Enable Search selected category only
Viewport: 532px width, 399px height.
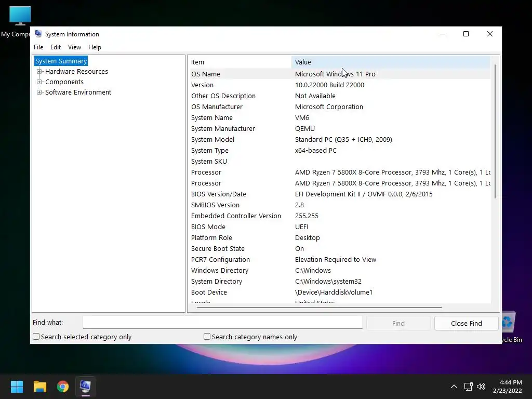point(36,337)
